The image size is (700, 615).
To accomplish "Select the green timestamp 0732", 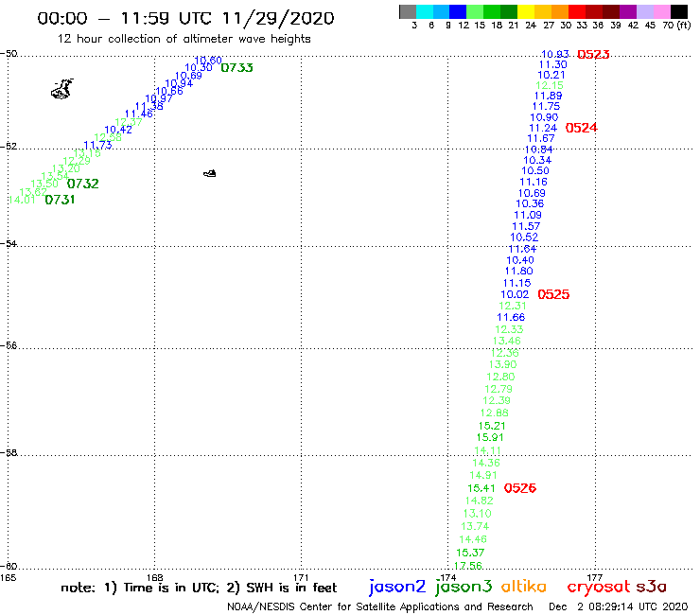I will pos(83,184).
